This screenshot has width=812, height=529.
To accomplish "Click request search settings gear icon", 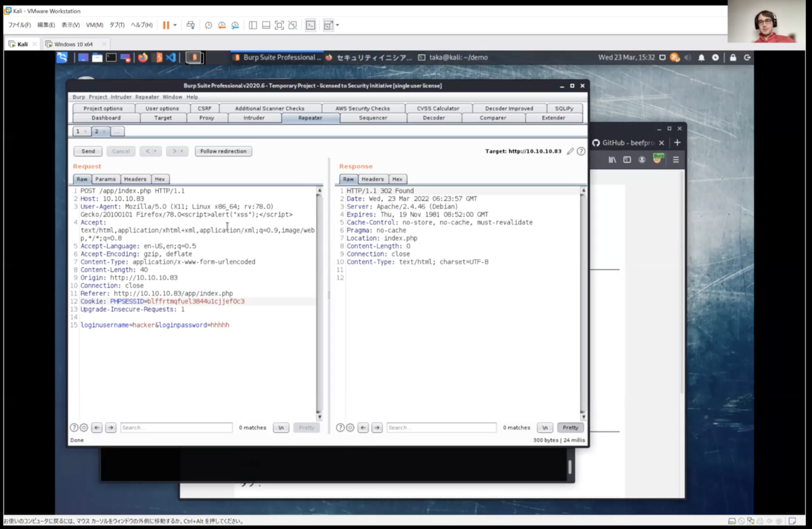I will pos(84,428).
